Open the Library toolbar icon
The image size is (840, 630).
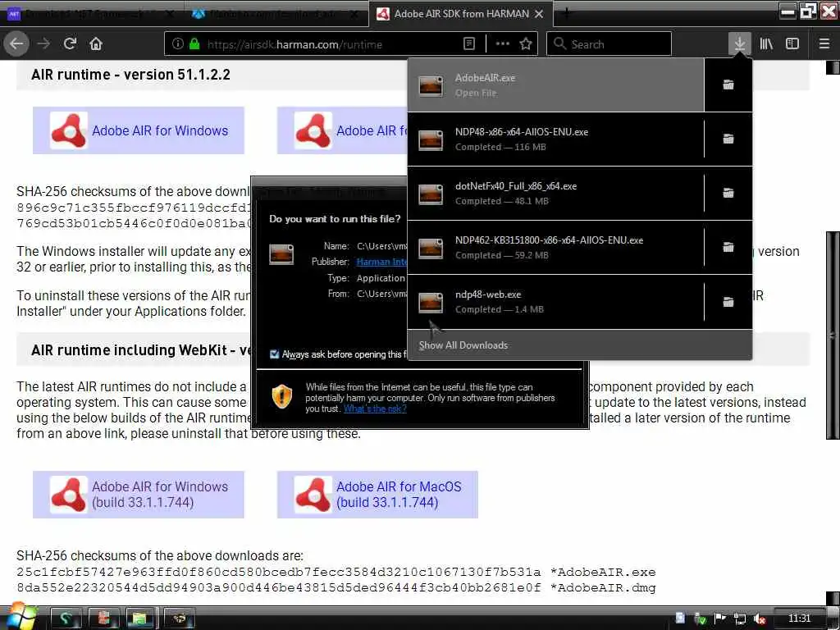(766, 43)
